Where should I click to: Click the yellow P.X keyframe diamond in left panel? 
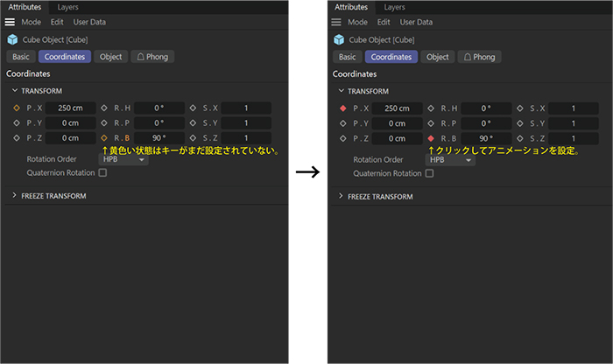16,108
